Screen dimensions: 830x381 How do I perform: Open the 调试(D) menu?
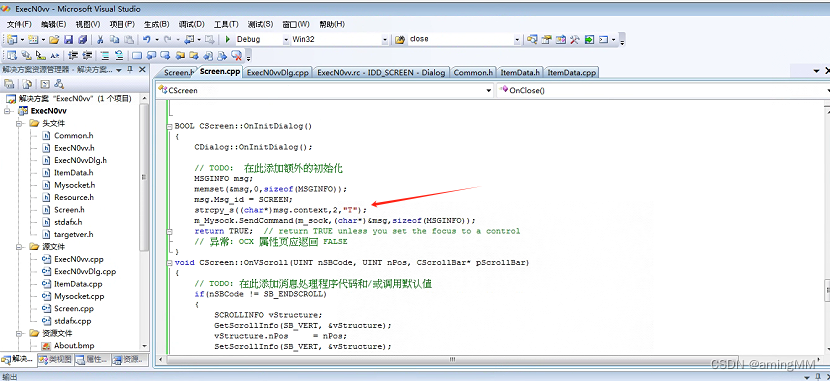pos(192,24)
